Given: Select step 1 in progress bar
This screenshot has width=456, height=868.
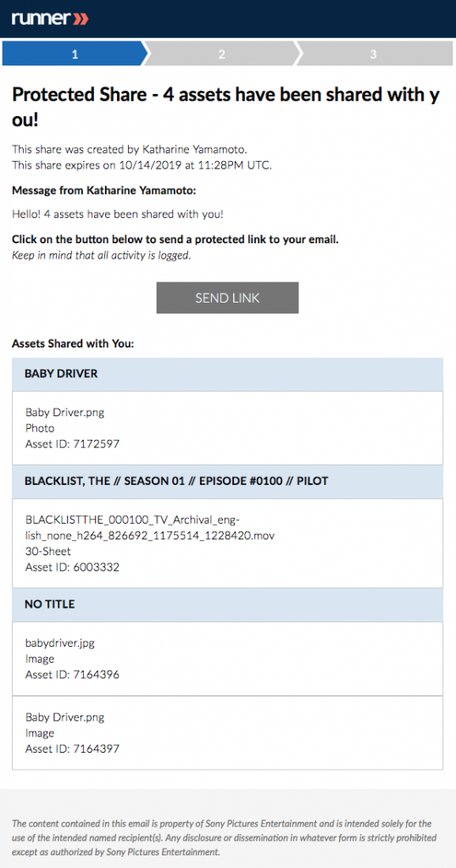Looking at the screenshot, I should [x=75, y=54].
